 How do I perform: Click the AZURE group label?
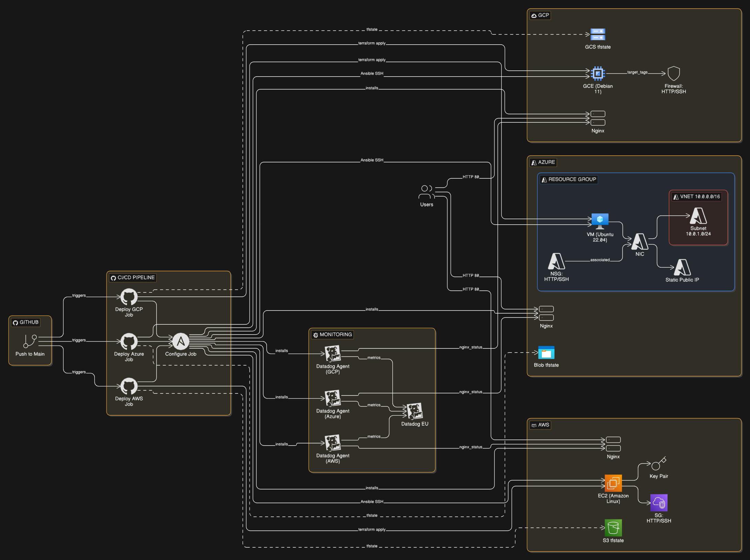543,163
